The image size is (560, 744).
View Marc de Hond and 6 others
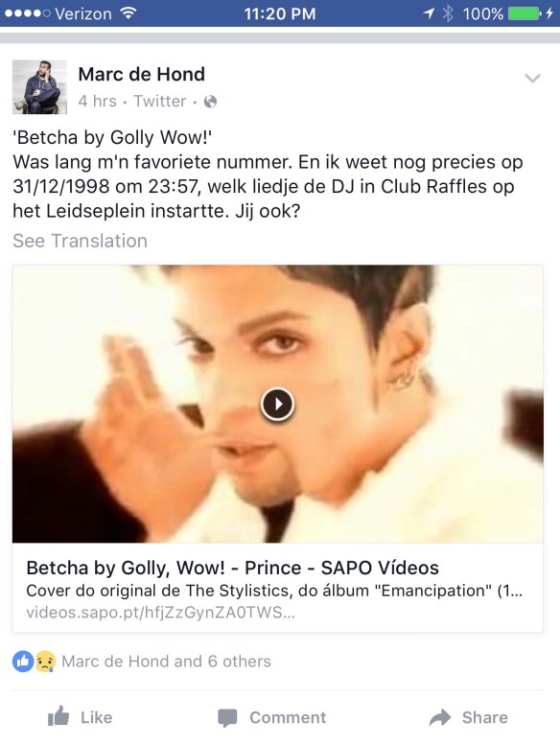coord(166,661)
